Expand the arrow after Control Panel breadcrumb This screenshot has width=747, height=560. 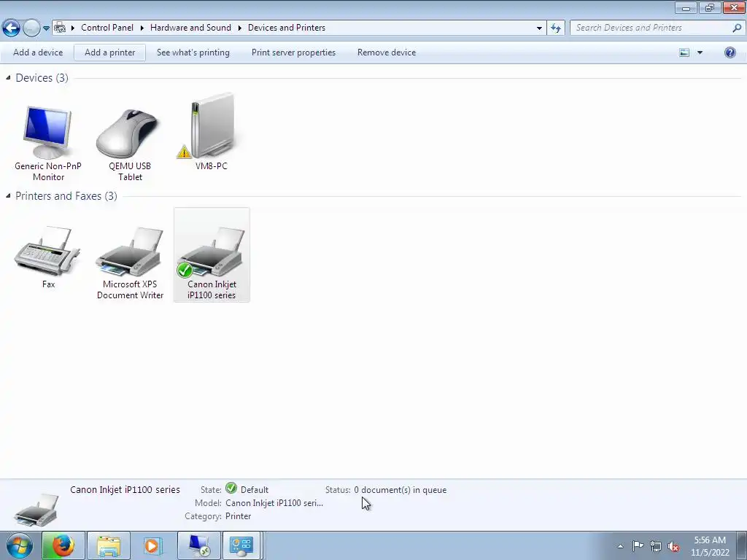pyautogui.click(x=142, y=28)
